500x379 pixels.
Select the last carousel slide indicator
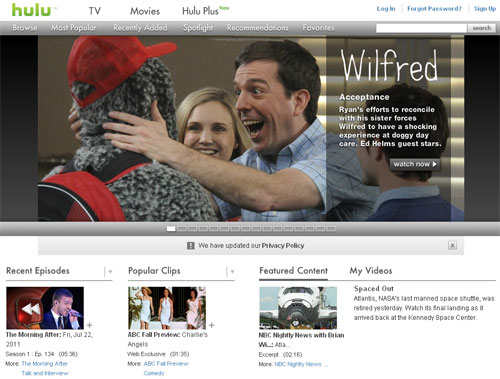(x=331, y=229)
